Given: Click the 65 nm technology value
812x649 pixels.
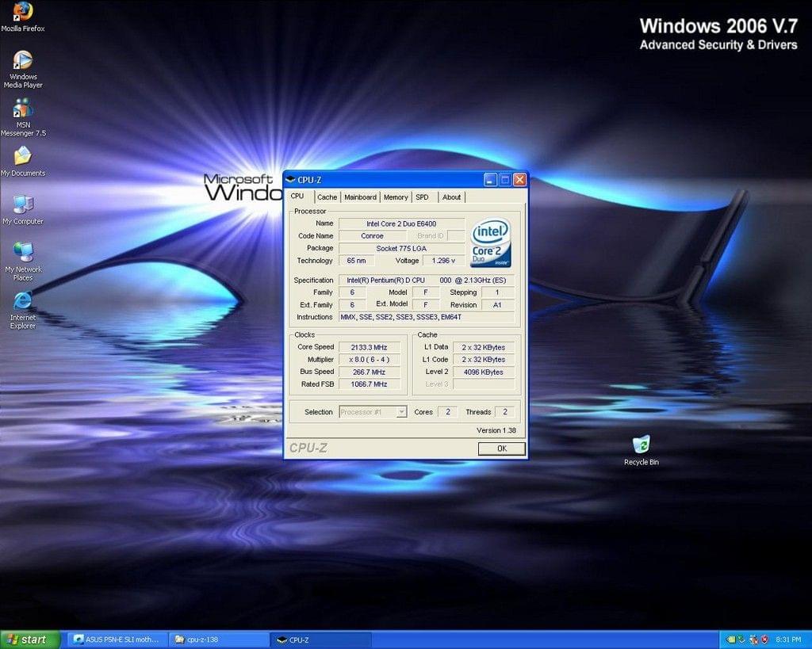Looking at the screenshot, I should (356, 261).
